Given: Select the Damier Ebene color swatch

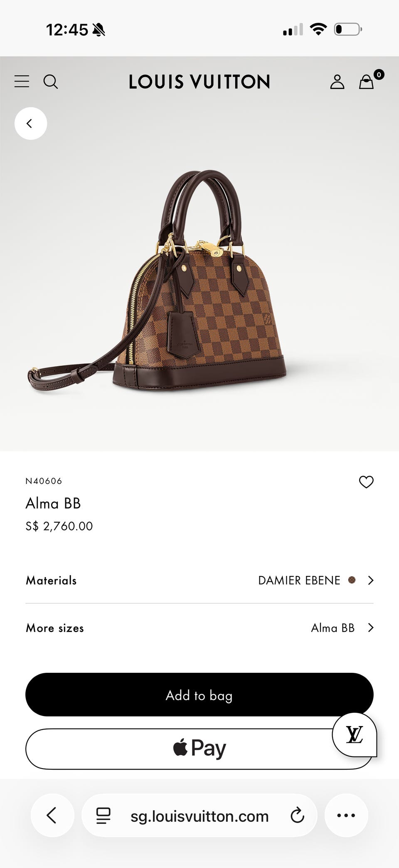Looking at the screenshot, I should [x=352, y=580].
